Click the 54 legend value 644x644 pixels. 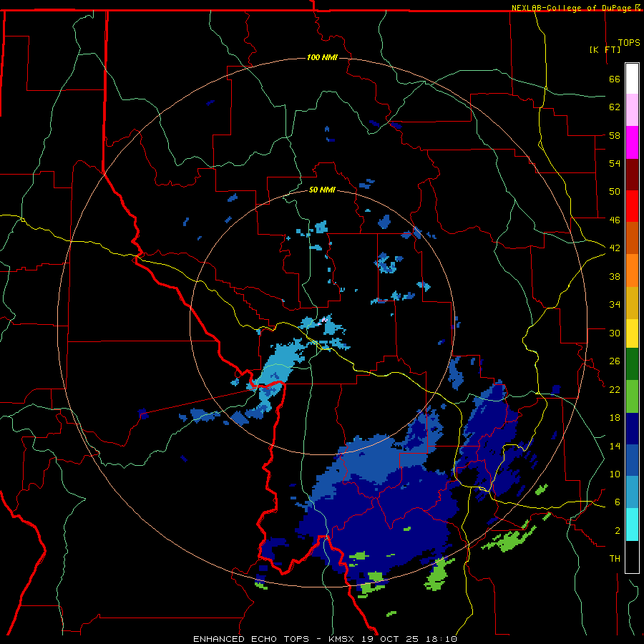click(615, 163)
